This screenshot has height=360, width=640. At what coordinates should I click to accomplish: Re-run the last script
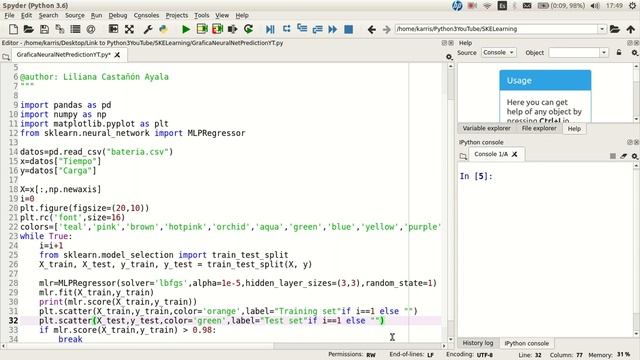coord(248,29)
